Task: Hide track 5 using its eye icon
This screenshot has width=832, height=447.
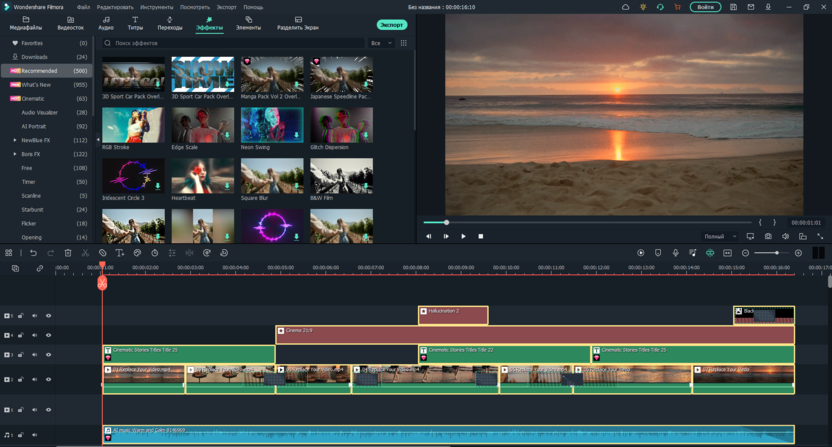Action: [x=48, y=316]
